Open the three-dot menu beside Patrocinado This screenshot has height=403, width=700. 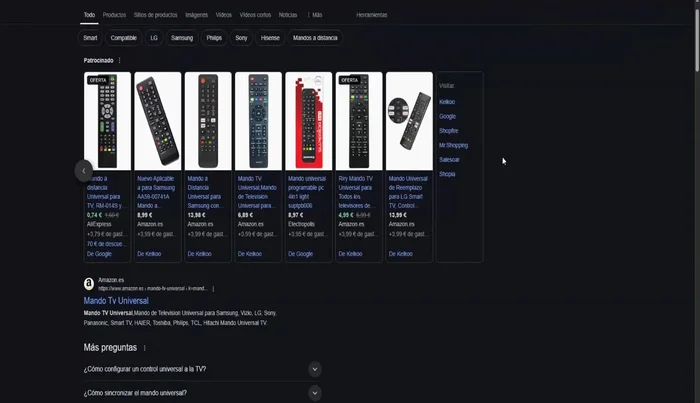click(x=119, y=61)
